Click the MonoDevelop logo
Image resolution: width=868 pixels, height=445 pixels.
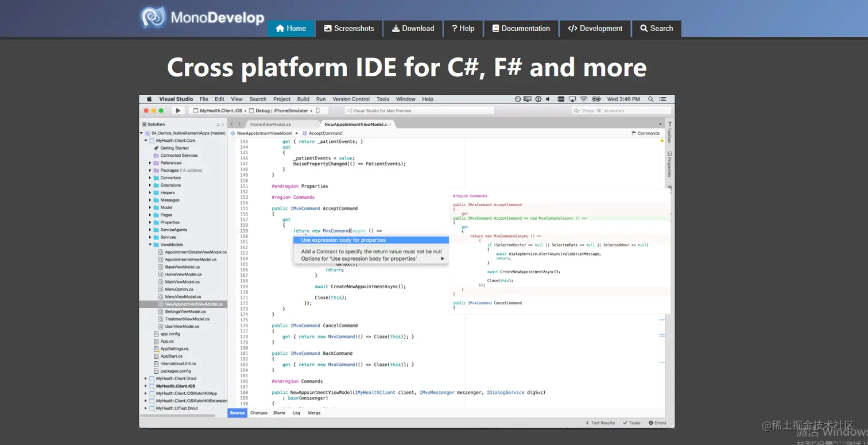coord(202,18)
